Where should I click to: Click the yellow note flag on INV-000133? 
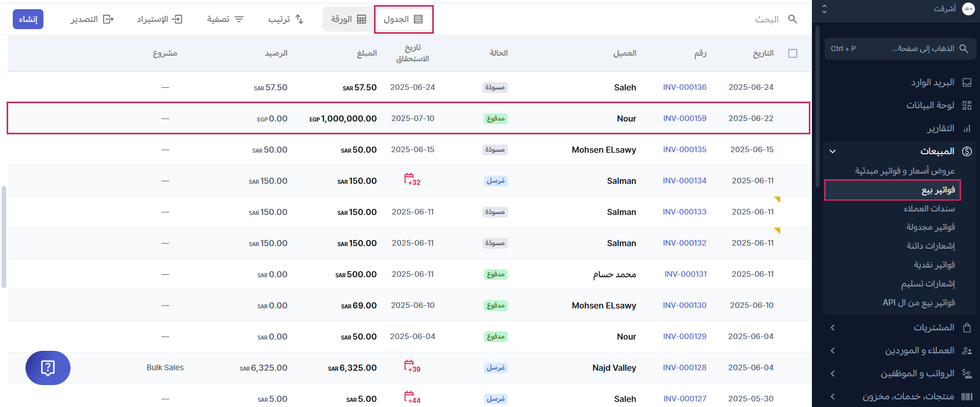777,200
